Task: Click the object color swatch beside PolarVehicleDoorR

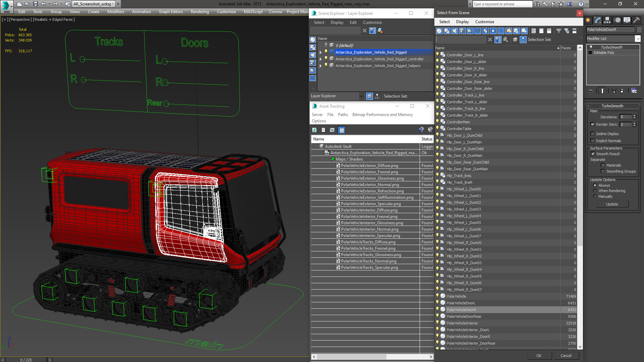Action: pyautogui.click(x=639, y=29)
